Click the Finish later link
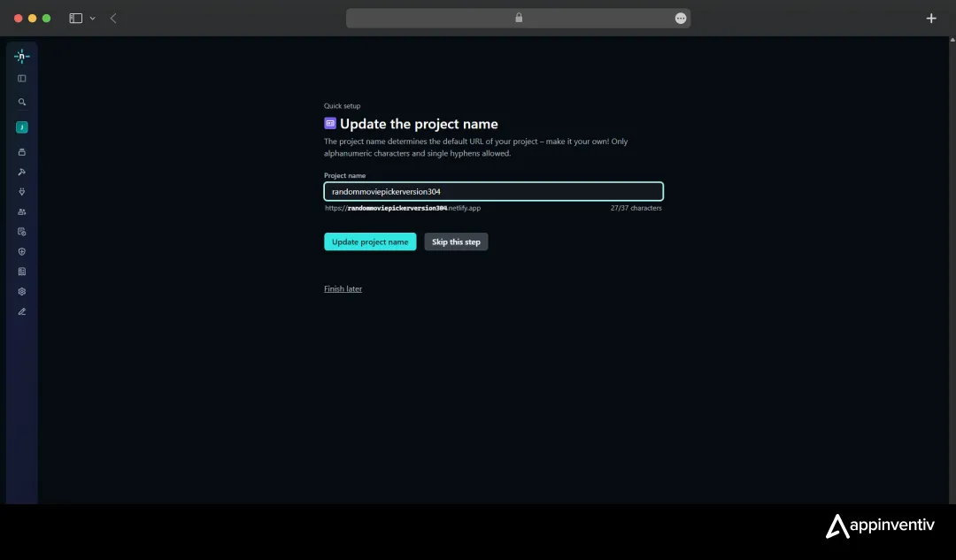 pos(343,288)
